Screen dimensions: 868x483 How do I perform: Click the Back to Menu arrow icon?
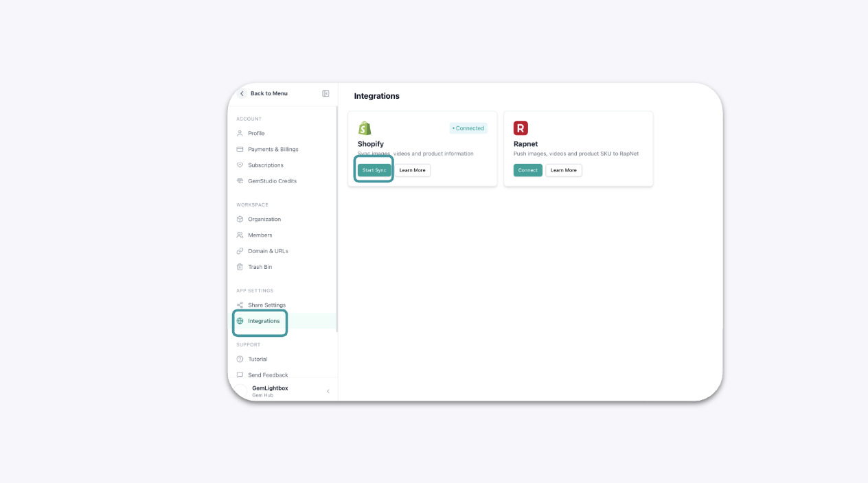(x=242, y=93)
